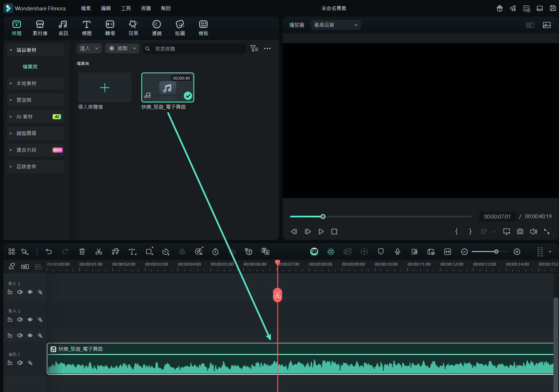Switch to the 音訊 audio tab
This screenshot has width=559, height=392.
pyautogui.click(x=63, y=28)
